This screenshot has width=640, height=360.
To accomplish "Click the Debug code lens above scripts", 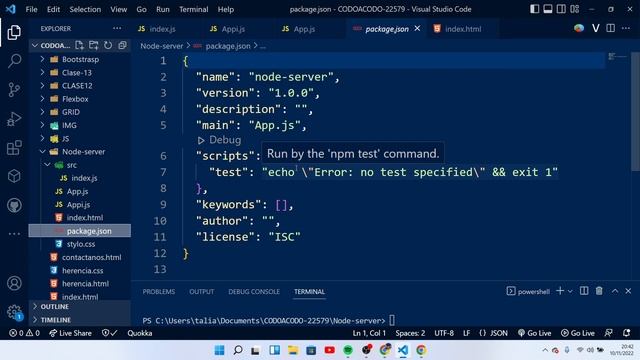I will 219,140.
